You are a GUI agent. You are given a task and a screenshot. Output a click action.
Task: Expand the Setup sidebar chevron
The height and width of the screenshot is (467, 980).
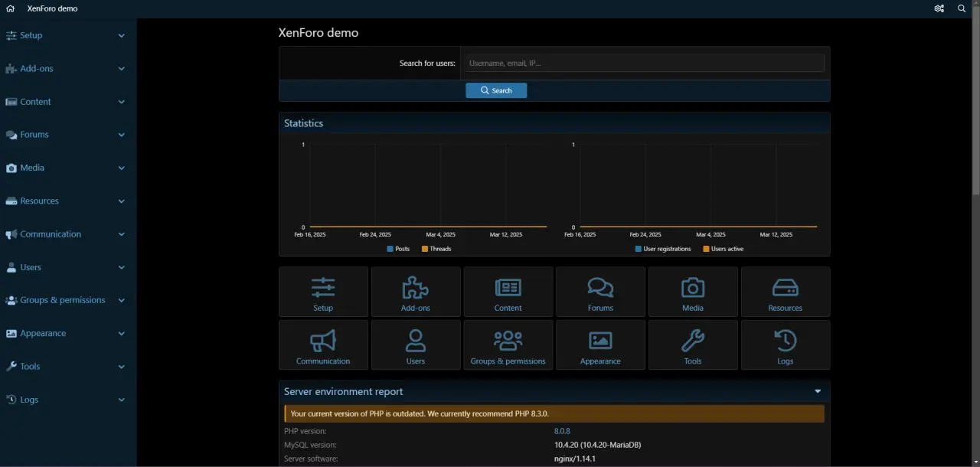(x=122, y=35)
